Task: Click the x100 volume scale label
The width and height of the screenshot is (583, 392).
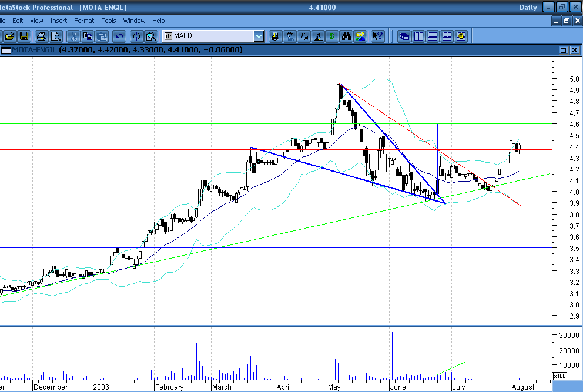Action: 559,376
